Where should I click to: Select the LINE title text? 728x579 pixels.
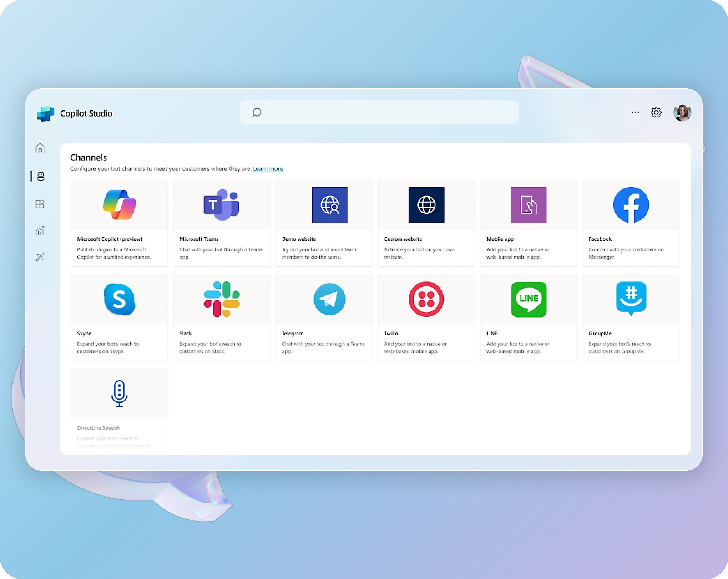point(492,334)
